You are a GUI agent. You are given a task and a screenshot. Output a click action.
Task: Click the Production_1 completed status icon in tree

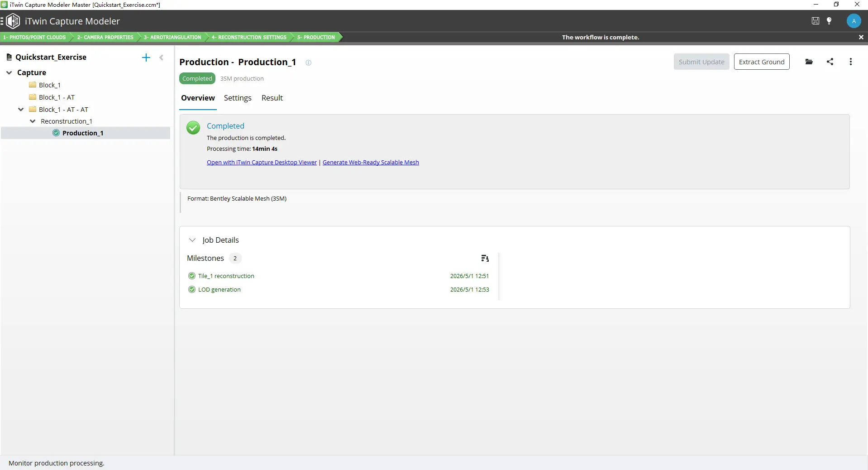[x=56, y=133]
